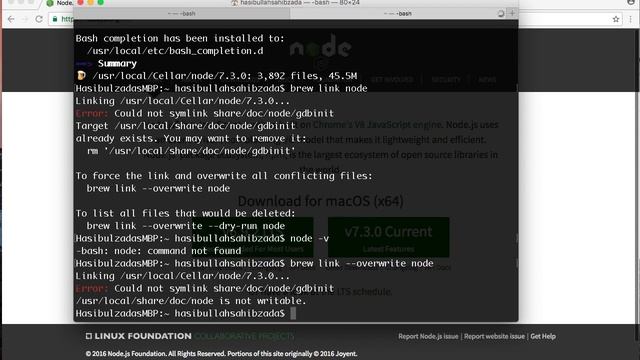Screen dimensions: 640x360
Task: Click '/usr/local/share/doc/node is not writable.' line
Action: click(191, 301)
